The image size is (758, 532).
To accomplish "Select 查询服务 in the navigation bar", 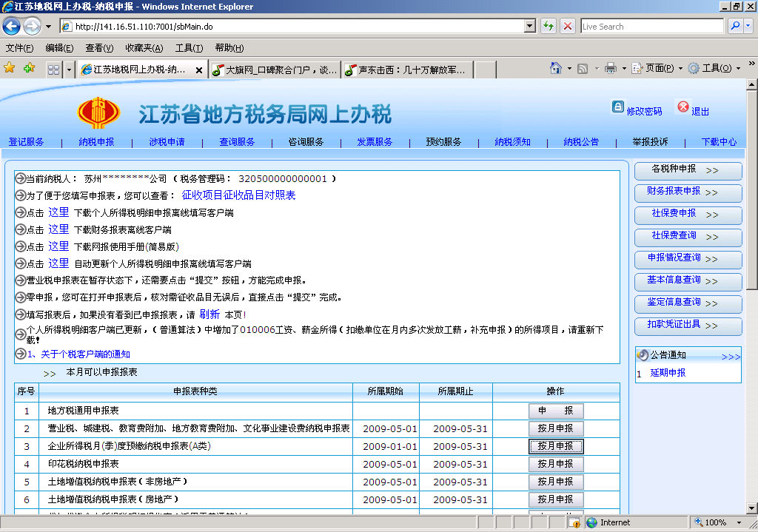I will point(237,142).
